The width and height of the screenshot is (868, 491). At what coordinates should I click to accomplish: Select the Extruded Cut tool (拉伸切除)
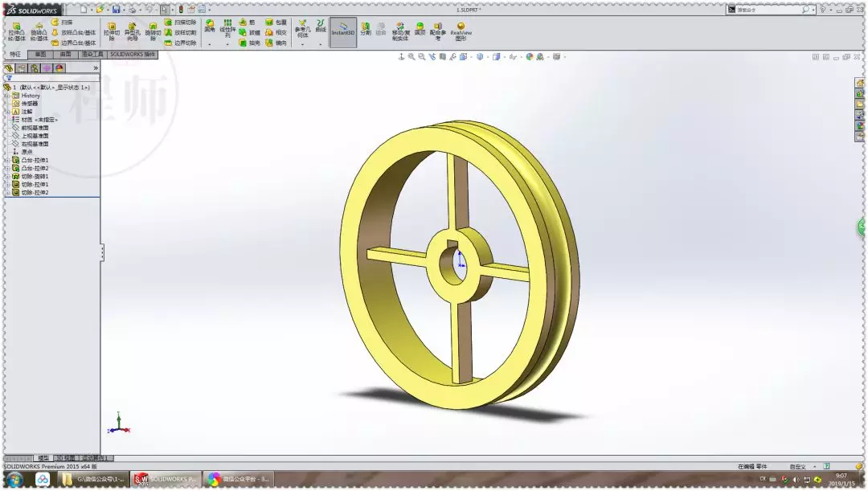(111, 32)
